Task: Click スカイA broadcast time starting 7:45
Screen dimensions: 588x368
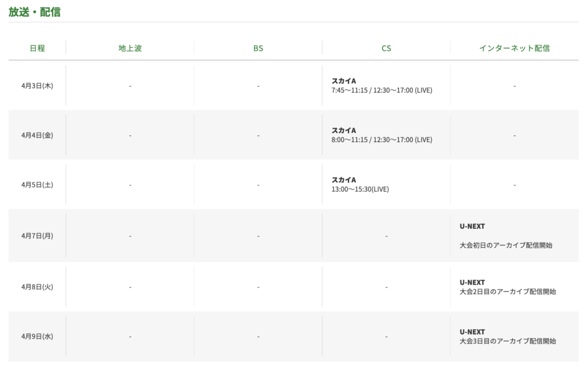Action: pos(382,90)
